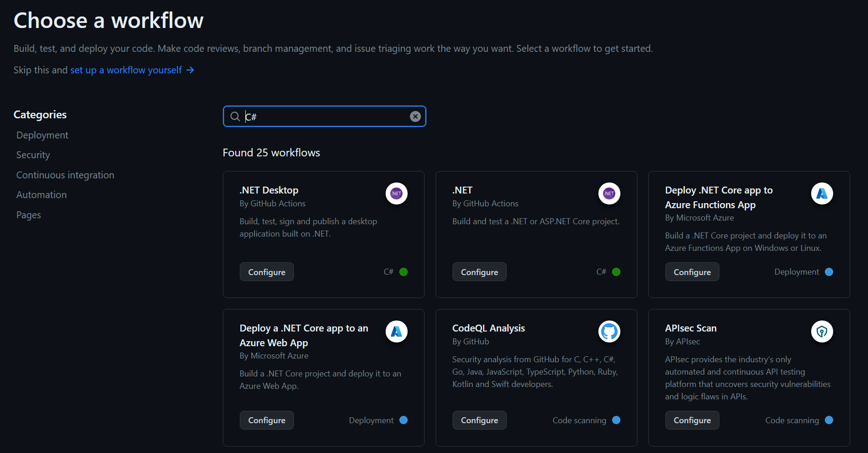
Task: Select the Automation category
Action: [x=41, y=195]
